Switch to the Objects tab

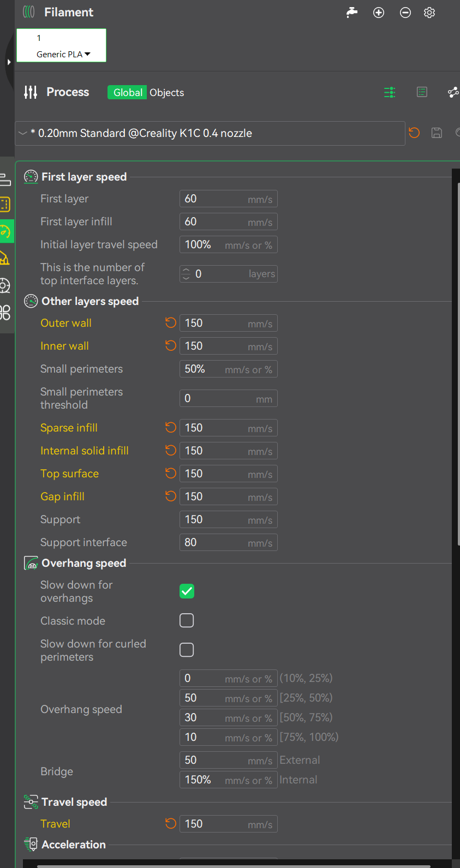(166, 93)
